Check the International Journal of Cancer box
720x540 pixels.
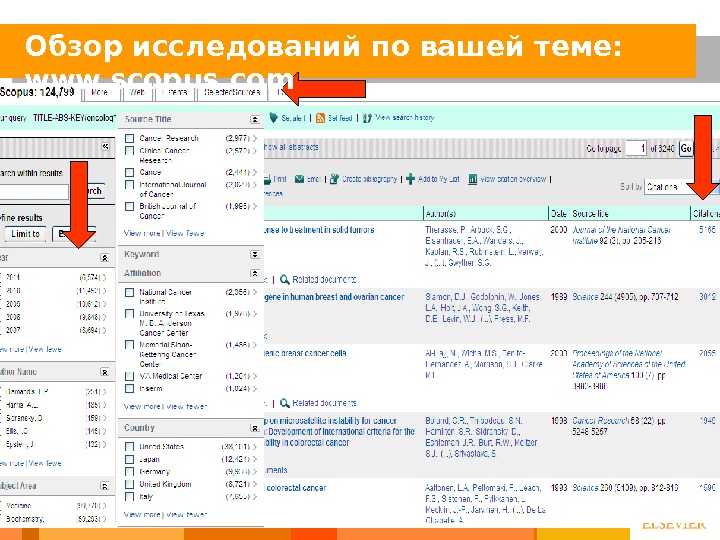pyautogui.click(x=129, y=185)
